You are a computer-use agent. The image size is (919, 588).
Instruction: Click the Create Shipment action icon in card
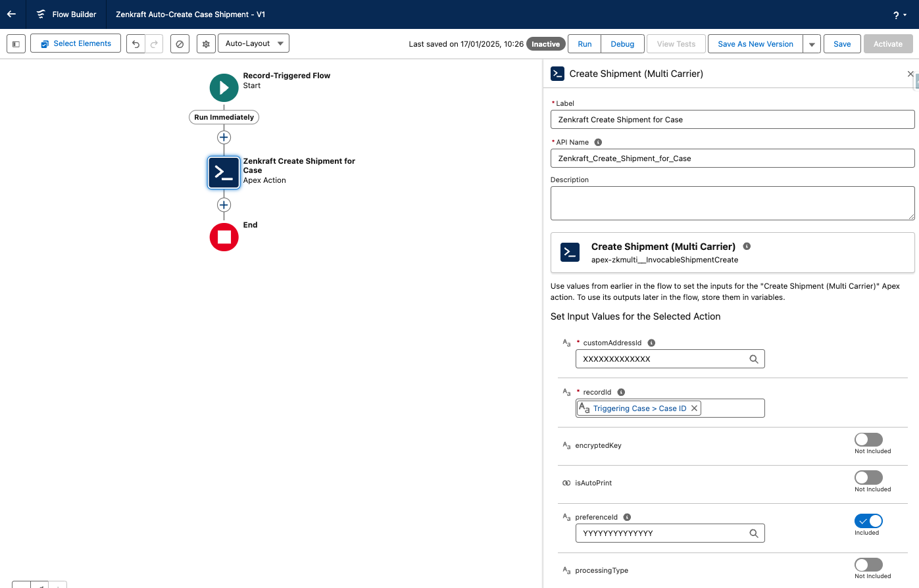(x=570, y=253)
